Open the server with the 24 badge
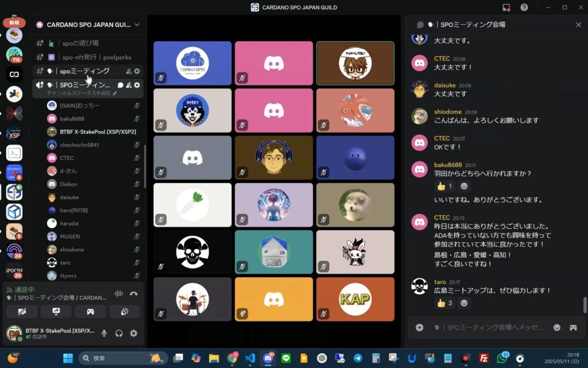This screenshot has width=588, height=368. [x=14, y=251]
